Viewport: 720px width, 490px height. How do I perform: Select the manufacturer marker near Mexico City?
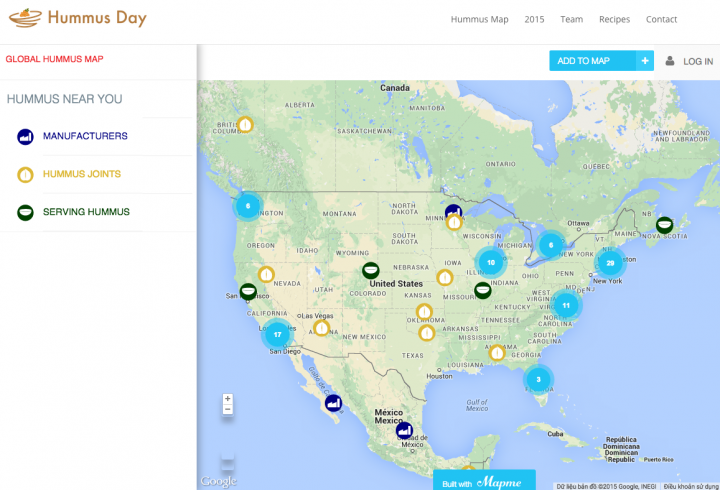[404, 430]
